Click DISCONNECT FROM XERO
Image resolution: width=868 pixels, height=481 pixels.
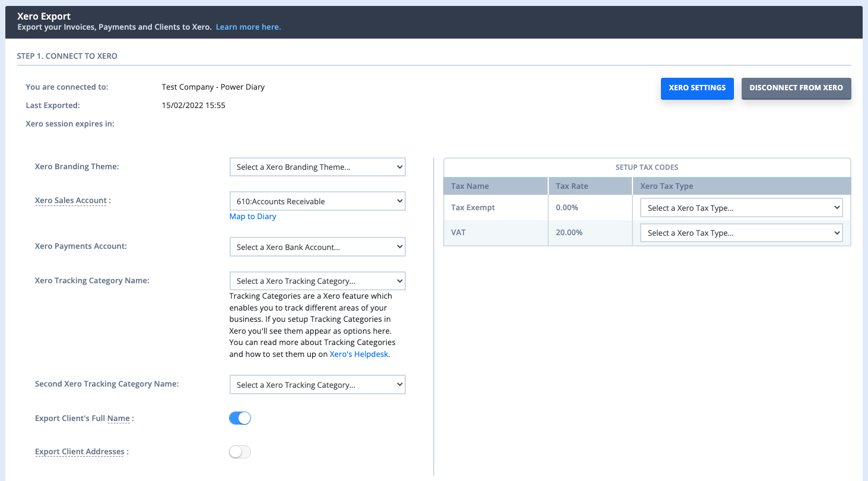tap(796, 87)
